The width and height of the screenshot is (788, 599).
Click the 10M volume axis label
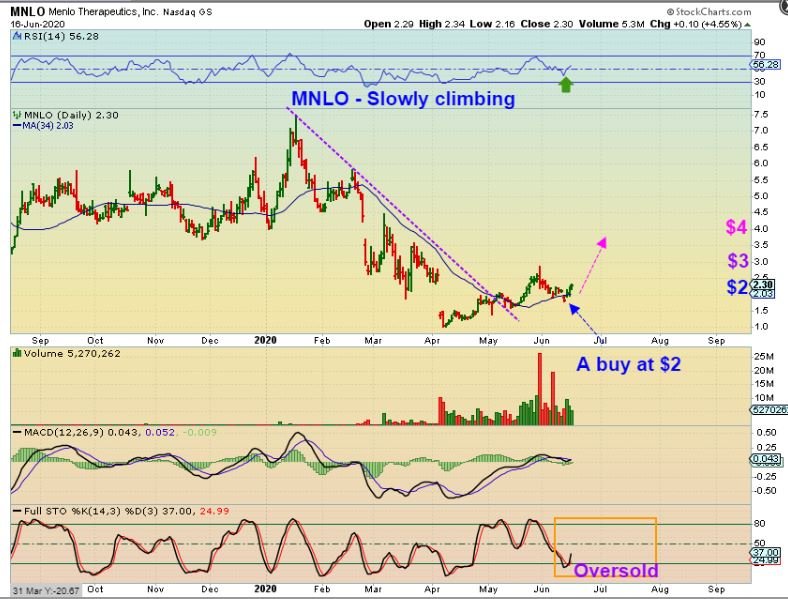coord(763,397)
